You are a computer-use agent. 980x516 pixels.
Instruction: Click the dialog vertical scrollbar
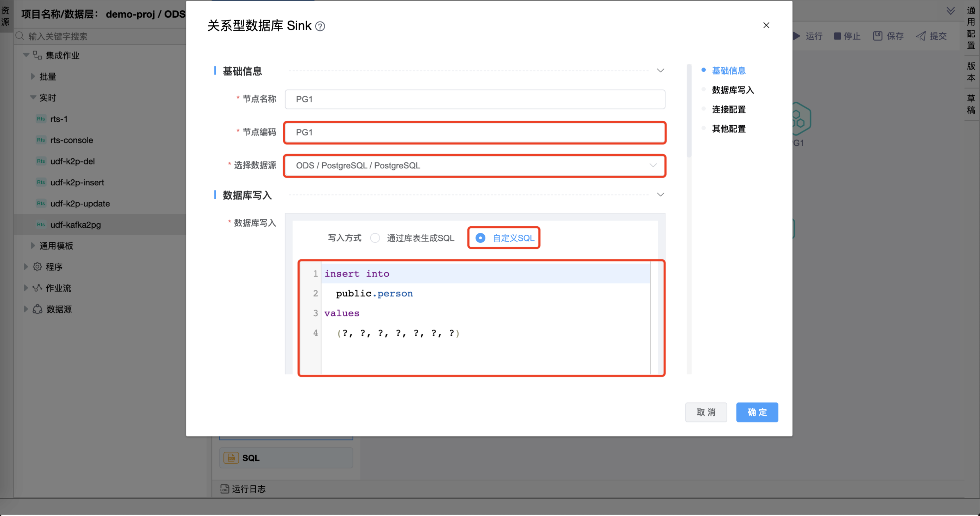(x=689, y=111)
